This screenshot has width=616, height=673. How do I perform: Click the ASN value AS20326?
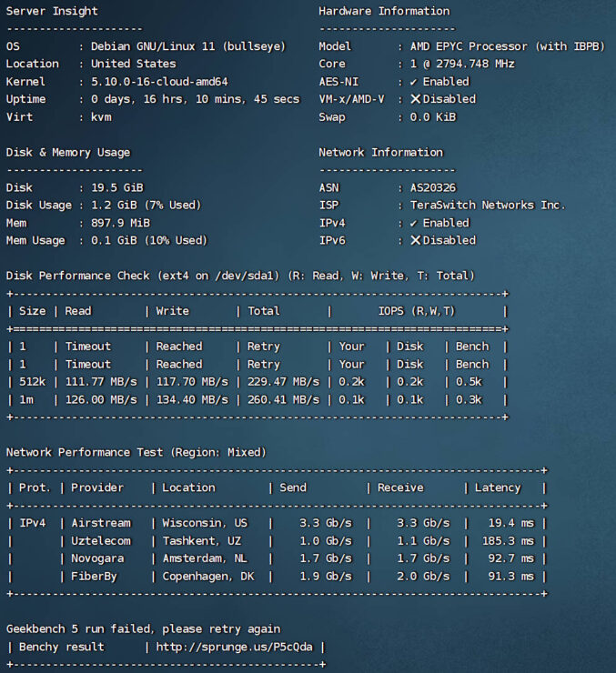point(433,187)
